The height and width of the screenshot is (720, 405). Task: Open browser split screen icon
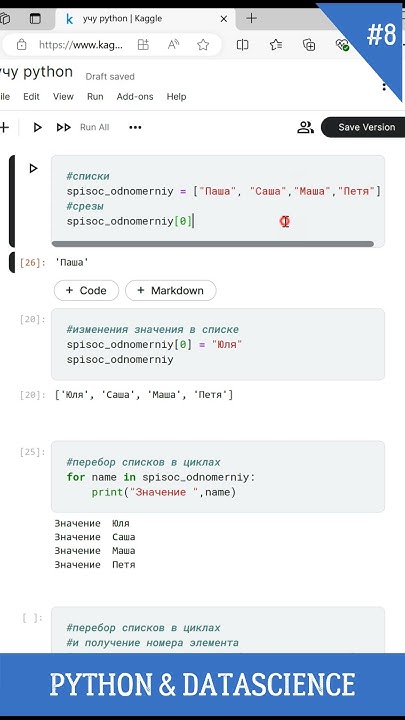(x=242, y=45)
